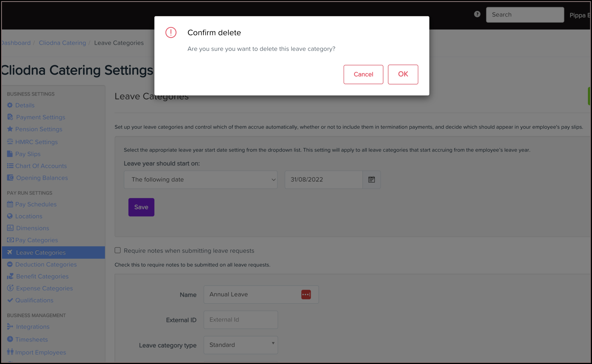Click the red password manager icon in Name field
Viewport: 592px width, 364px height.
[306, 294]
